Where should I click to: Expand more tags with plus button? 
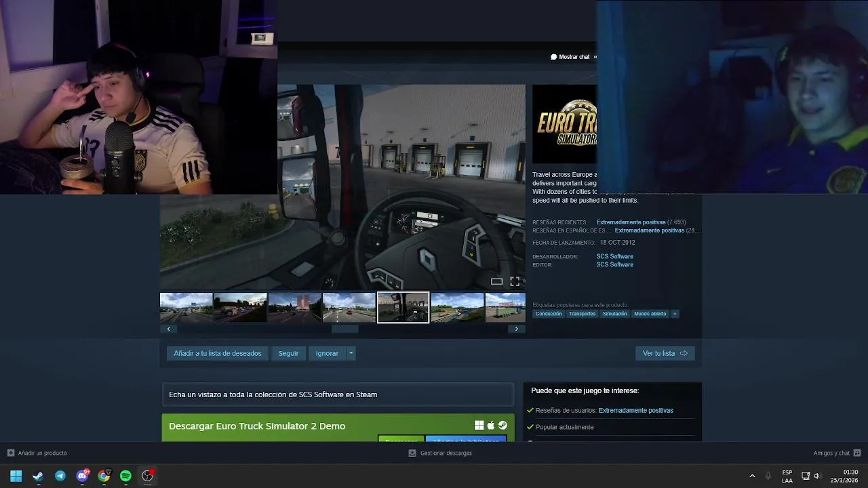click(674, 314)
